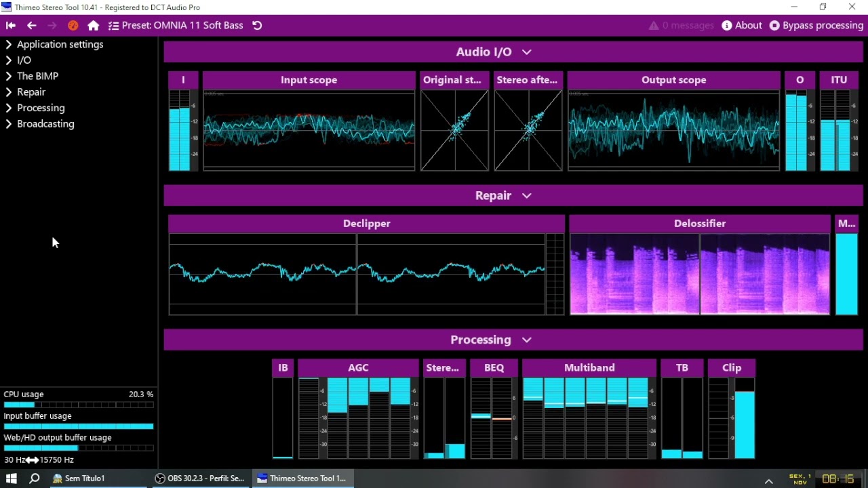868x488 pixels.
Task: Open the Windows Start menu
Action: 11,479
